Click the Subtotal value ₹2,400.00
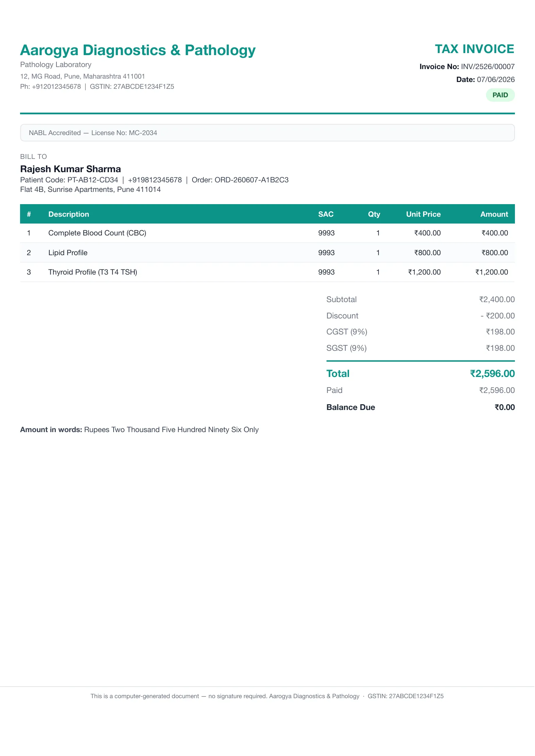 pyautogui.click(x=497, y=300)
